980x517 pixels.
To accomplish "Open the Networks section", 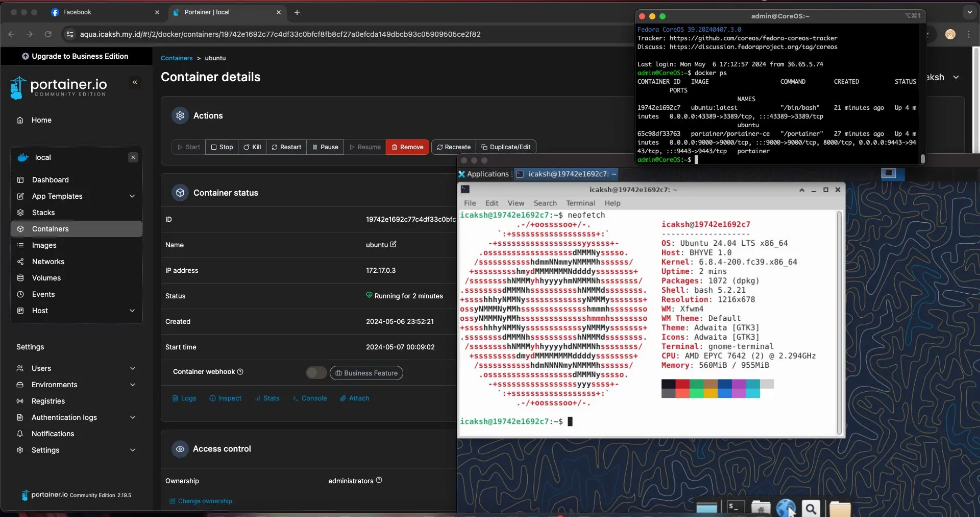I will tap(48, 262).
